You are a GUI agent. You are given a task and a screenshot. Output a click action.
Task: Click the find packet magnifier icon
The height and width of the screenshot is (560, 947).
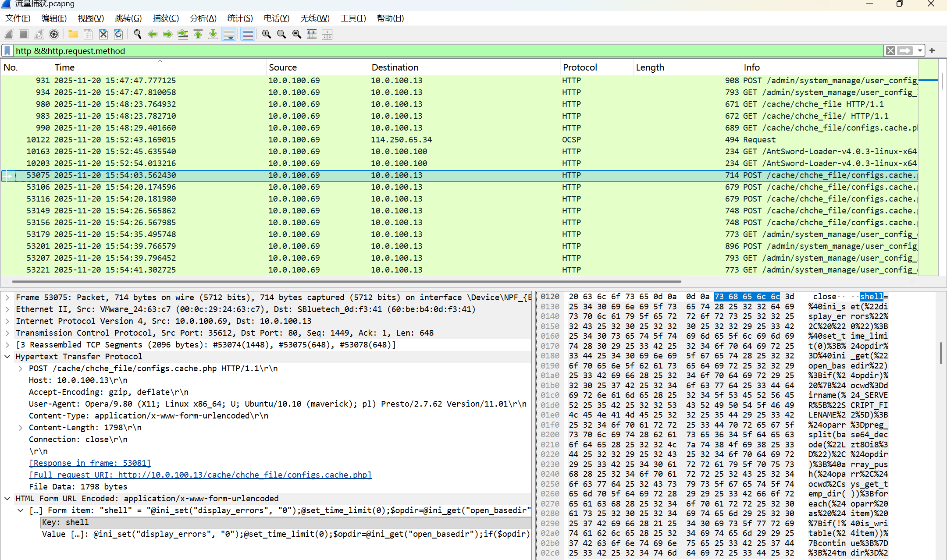(137, 34)
